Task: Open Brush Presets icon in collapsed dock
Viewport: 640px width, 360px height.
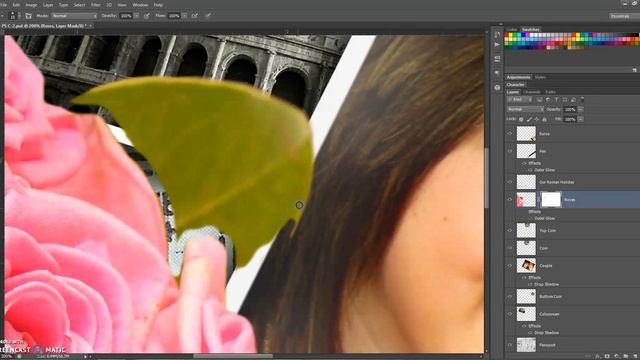Action: coord(497,73)
